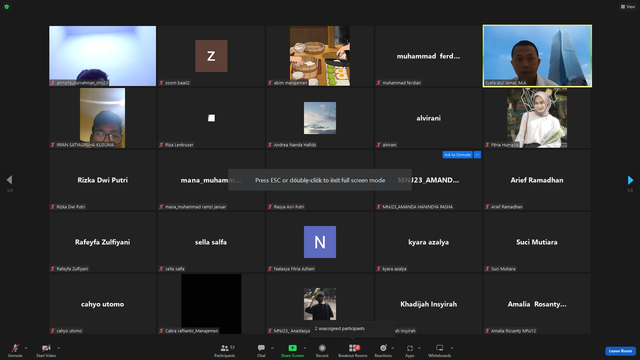Viewport: 640px width, 360px height.
Task: Leave the breakout room
Action: [620, 351]
